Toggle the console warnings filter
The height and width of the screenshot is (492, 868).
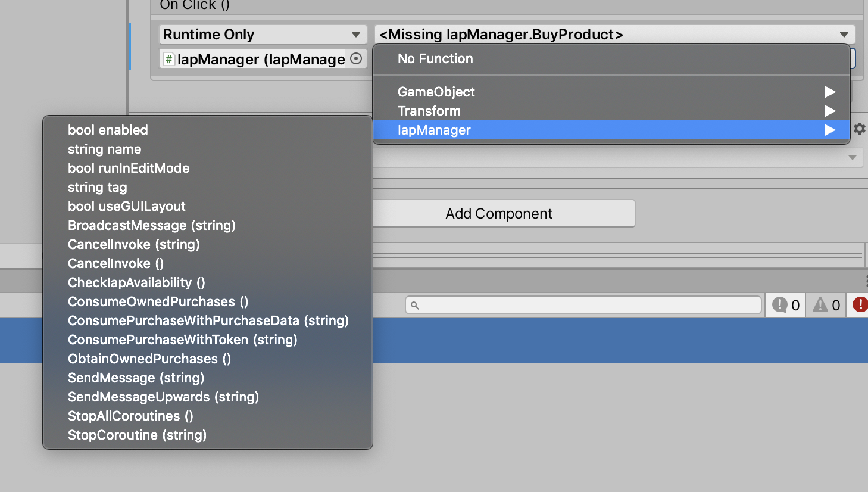[825, 304]
